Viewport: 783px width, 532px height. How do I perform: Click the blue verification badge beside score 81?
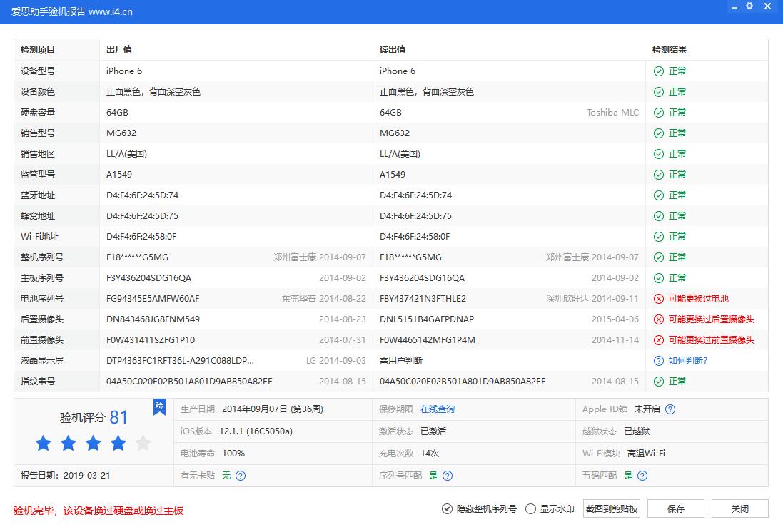[159, 407]
